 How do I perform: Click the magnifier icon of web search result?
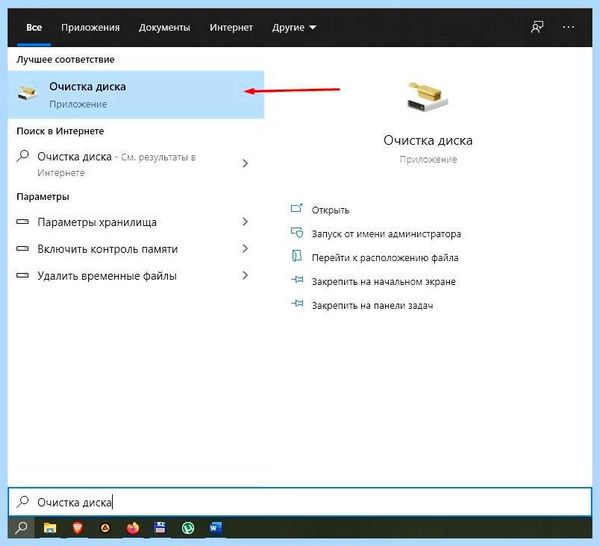click(23, 156)
